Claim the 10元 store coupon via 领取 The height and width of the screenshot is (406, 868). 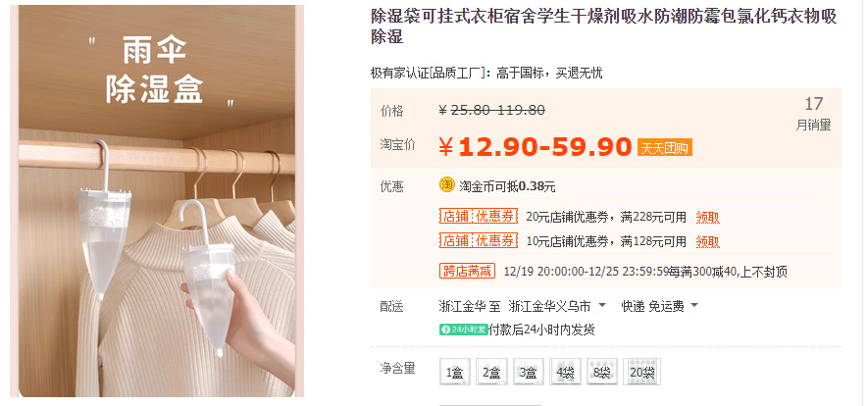pos(707,241)
